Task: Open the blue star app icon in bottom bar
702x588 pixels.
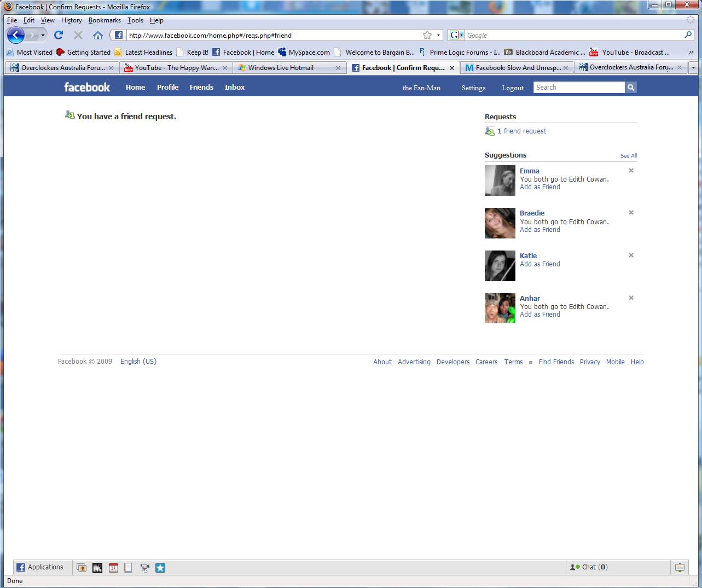Action: point(160,568)
